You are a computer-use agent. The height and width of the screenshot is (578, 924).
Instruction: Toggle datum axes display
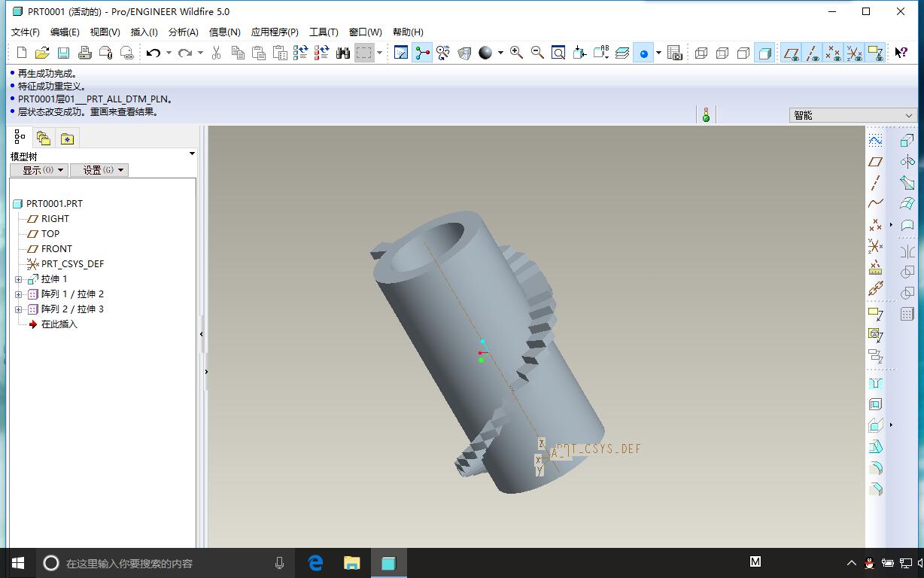[x=812, y=53]
